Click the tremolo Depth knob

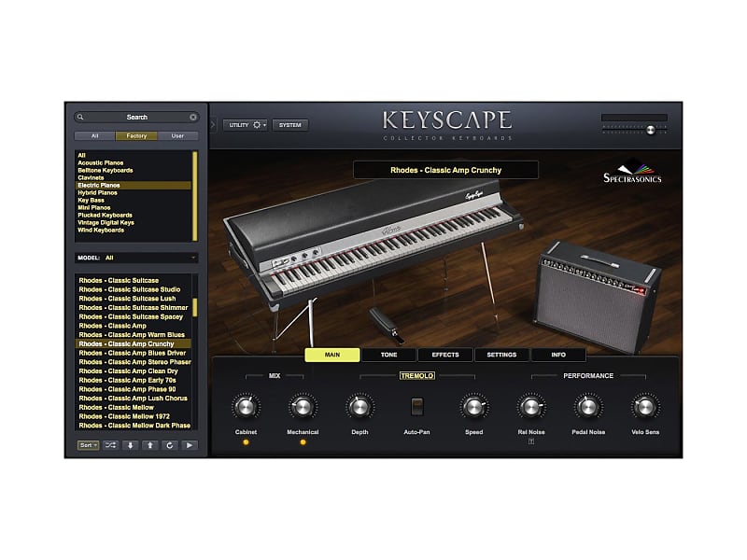click(x=359, y=407)
